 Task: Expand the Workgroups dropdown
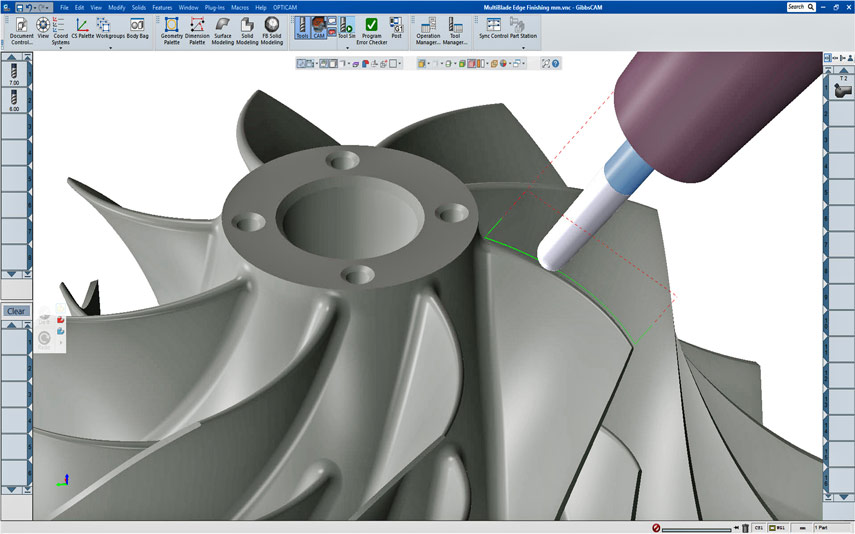coord(110,47)
